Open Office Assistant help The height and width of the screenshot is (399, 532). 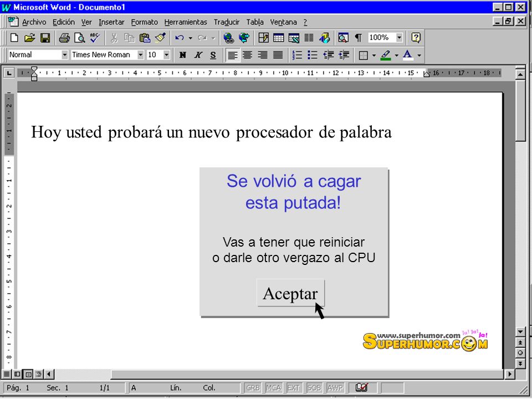pos(416,38)
